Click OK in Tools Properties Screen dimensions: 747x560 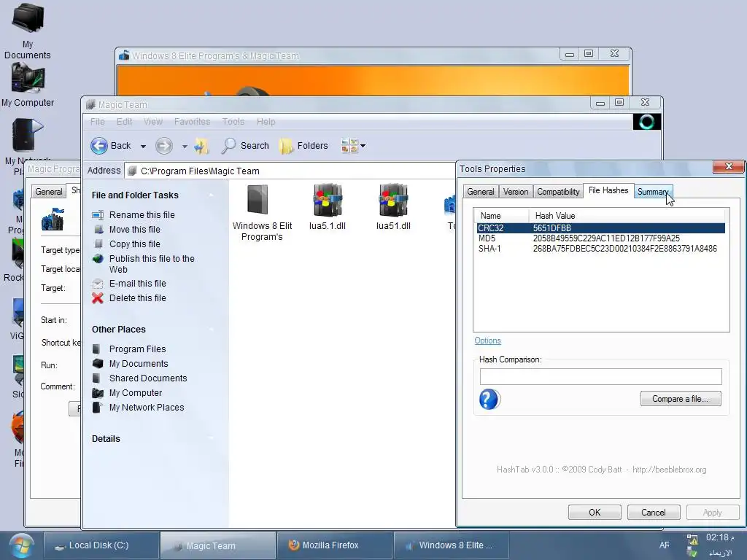pos(595,513)
